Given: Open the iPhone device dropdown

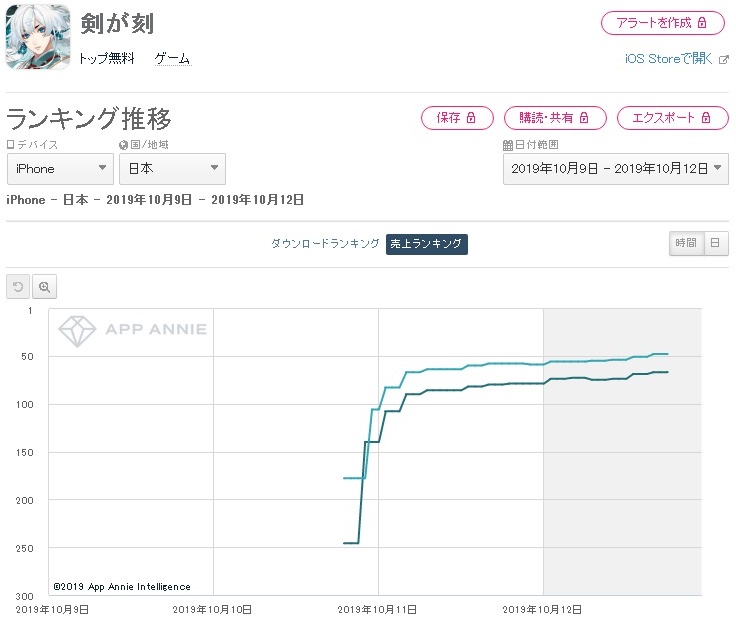Looking at the screenshot, I should (60, 169).
